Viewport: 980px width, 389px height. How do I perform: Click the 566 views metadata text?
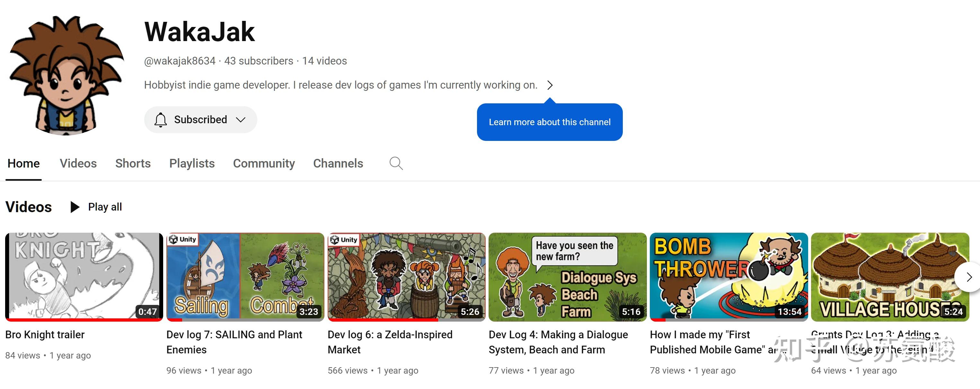coord(348,370)
